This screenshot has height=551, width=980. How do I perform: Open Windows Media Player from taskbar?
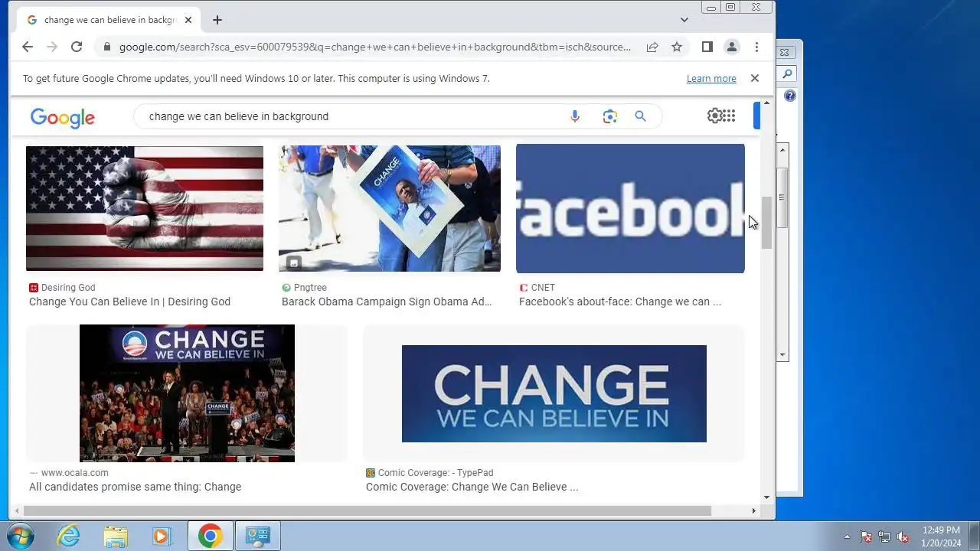point(162,536)
